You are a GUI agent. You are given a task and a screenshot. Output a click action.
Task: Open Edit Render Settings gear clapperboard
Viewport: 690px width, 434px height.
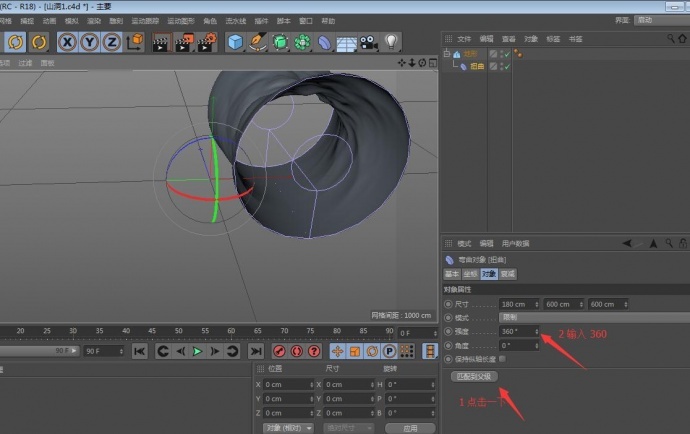(x=207, y=43)
